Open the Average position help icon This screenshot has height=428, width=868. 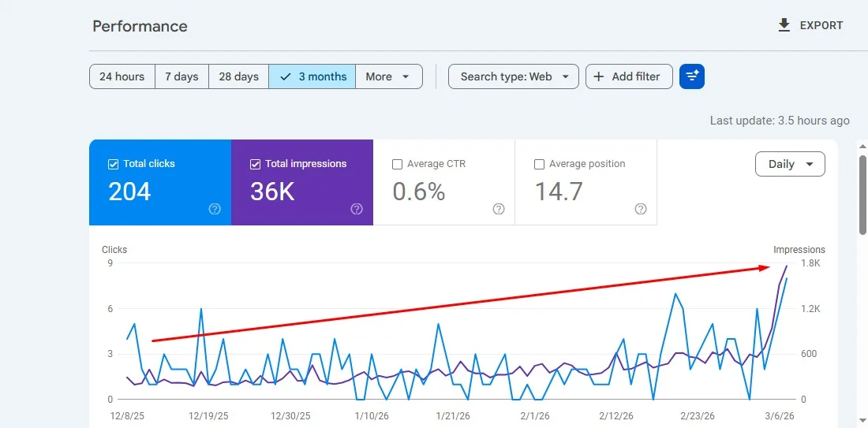tap(641, 209)
